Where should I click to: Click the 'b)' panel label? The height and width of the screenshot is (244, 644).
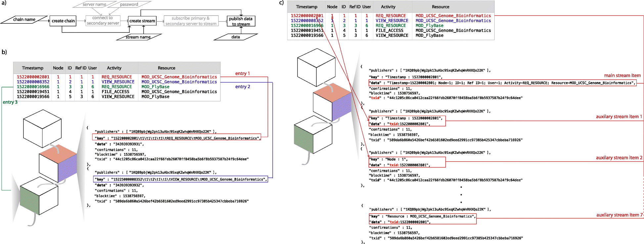coord(4,52)
